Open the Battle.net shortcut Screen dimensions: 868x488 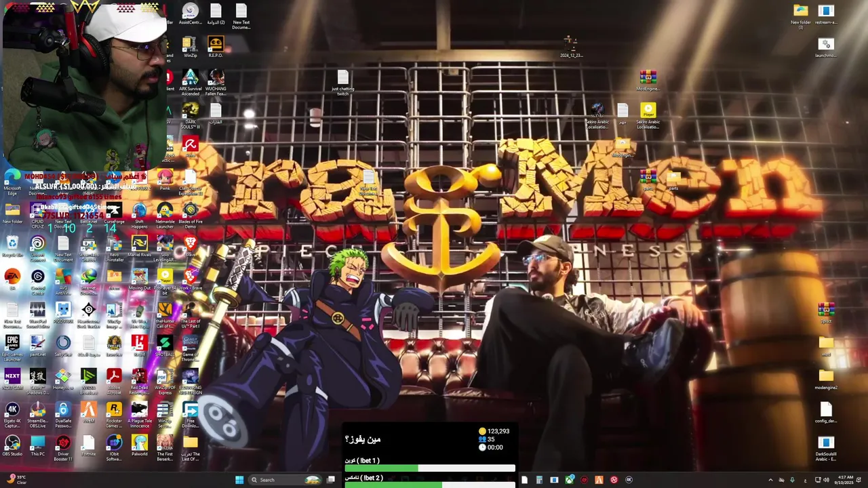tap(88, 213)
